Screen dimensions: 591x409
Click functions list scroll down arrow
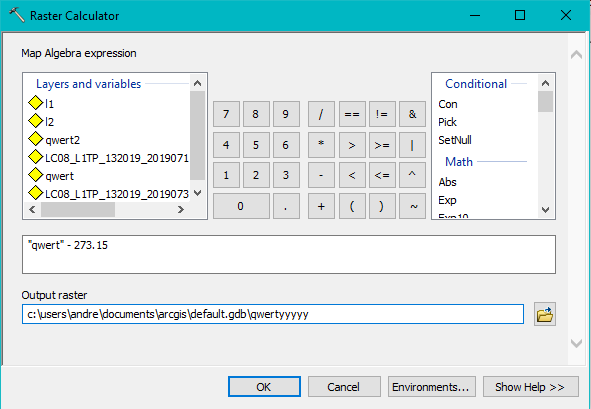click(545, 210)
